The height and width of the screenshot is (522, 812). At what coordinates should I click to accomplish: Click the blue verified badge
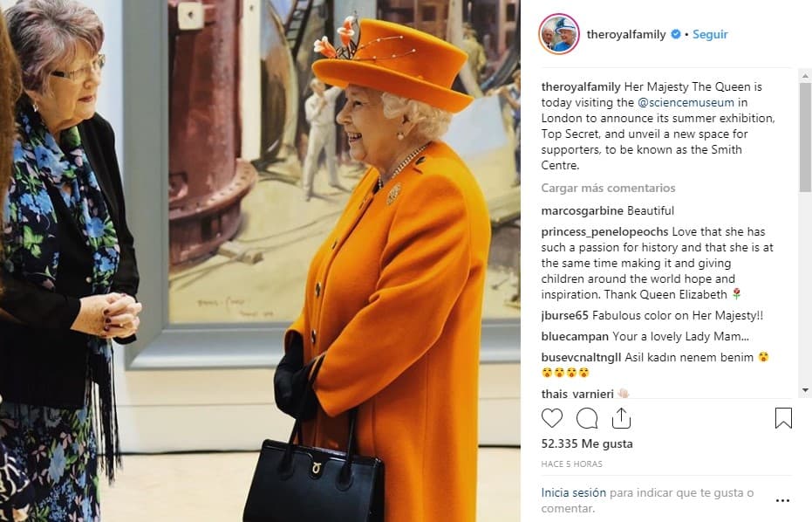tap(676, 34)
